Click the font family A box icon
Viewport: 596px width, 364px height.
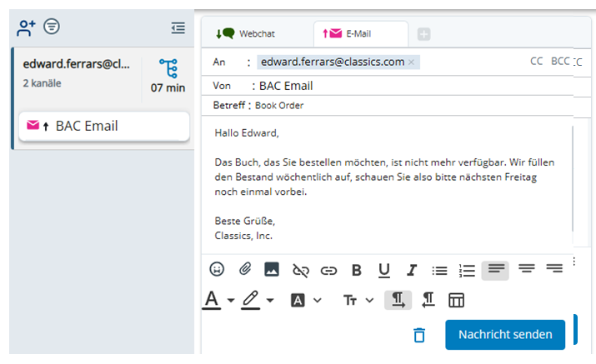coord(298,300)
